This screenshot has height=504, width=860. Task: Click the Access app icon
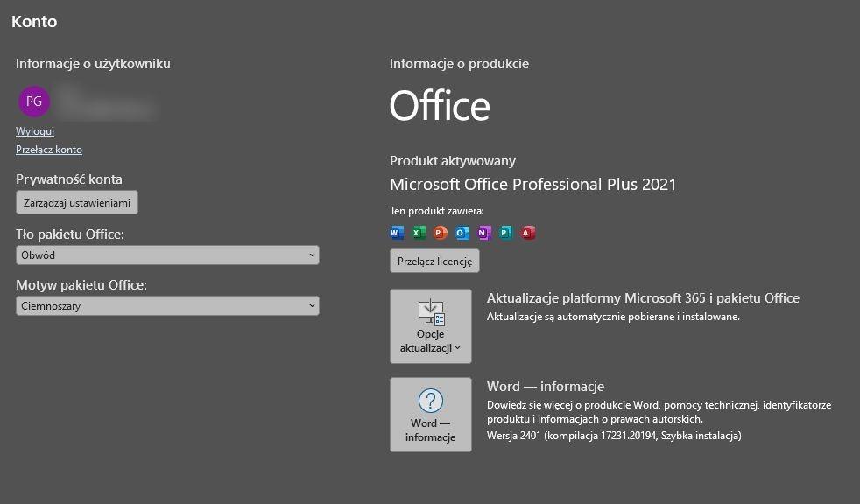tap(527, 233)
